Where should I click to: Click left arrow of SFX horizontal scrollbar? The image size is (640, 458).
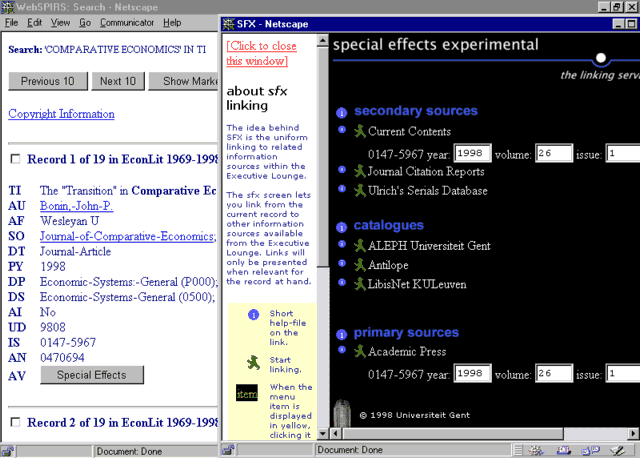[x=336, y=433]
